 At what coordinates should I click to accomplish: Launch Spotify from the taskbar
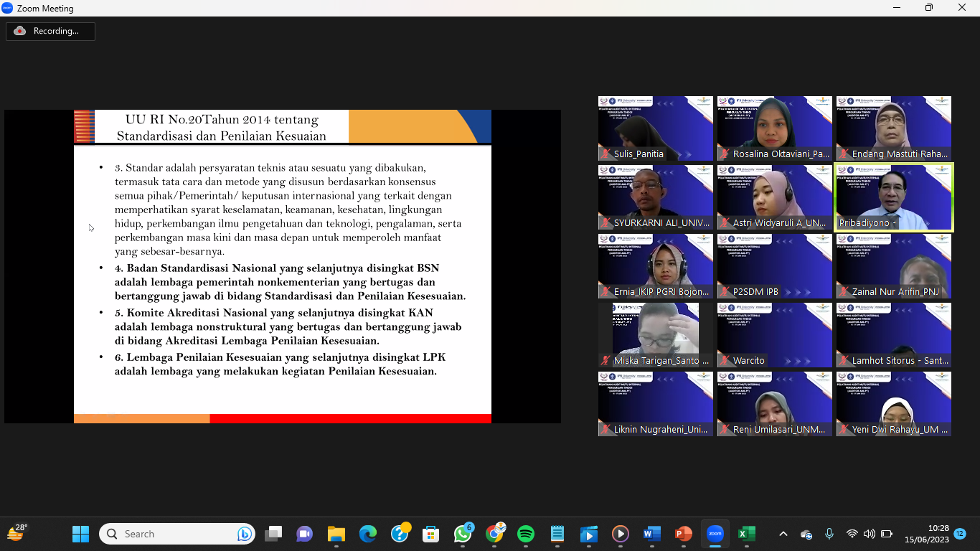click(x=526, y=534)
